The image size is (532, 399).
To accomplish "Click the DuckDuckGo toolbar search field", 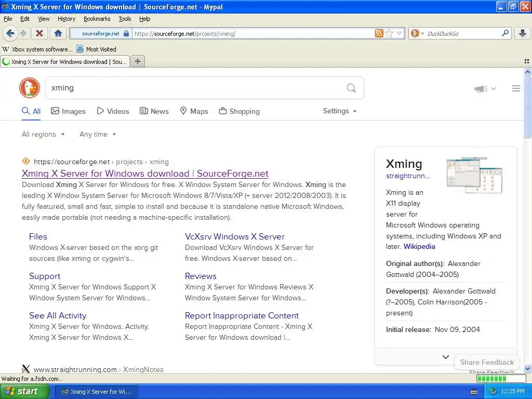I will click(462, 33).
